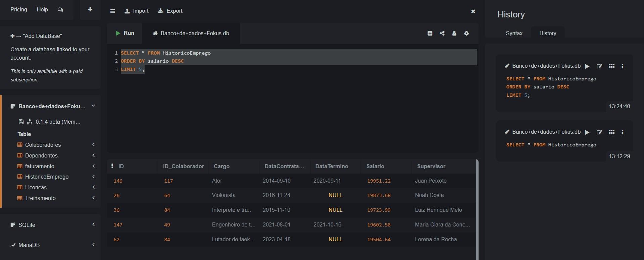Show grid results for 13:12:29 history entry
Viewport: 644px width, 260px height.
point(612,132)
